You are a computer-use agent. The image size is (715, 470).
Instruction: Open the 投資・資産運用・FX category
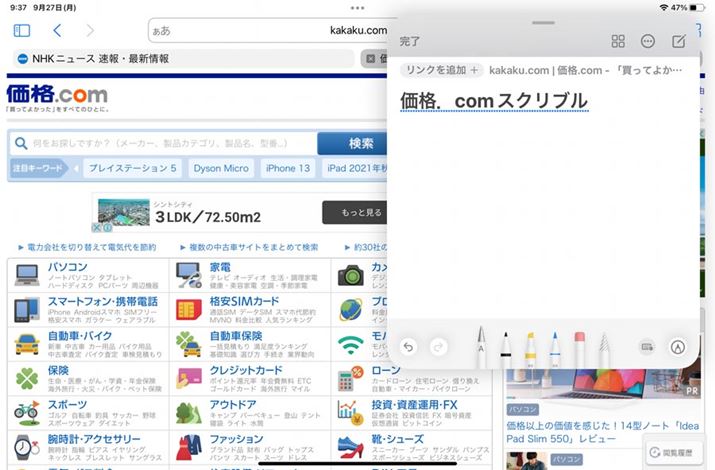[x=414, y=405]
